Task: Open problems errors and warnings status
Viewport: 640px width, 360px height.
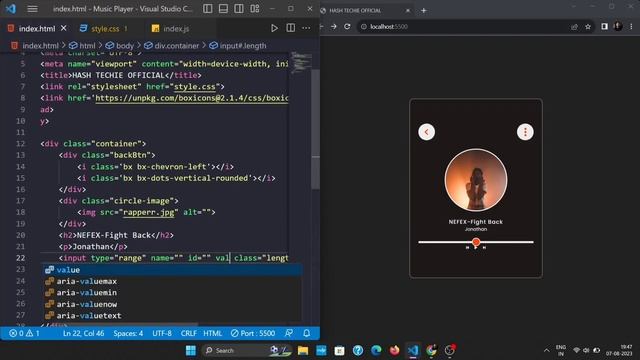Action: coord(24,333)
